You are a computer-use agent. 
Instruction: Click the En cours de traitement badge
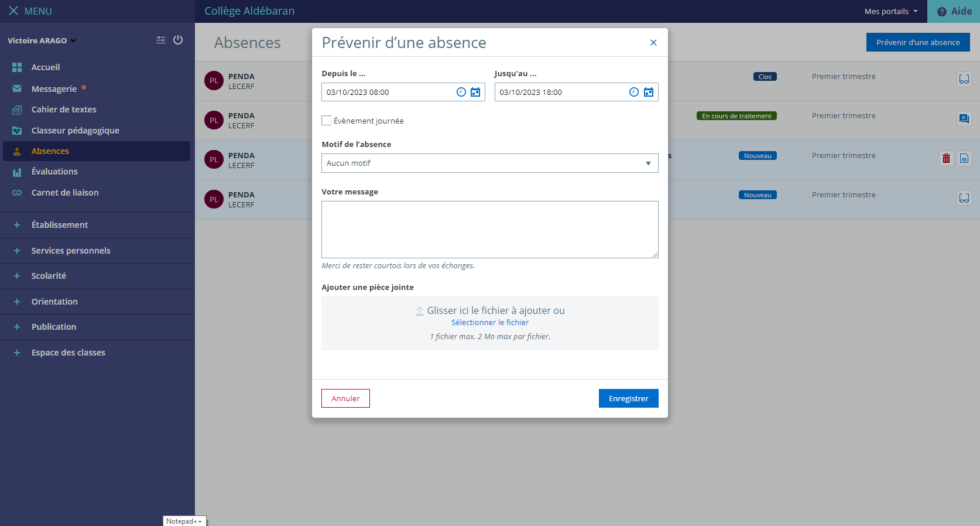(736, 116)
